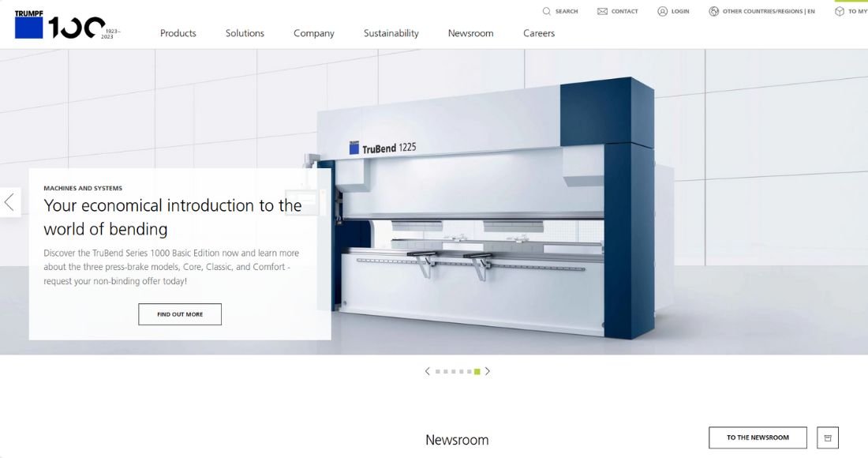Expand the Solutions navigation menu

[x=245, y=33]
